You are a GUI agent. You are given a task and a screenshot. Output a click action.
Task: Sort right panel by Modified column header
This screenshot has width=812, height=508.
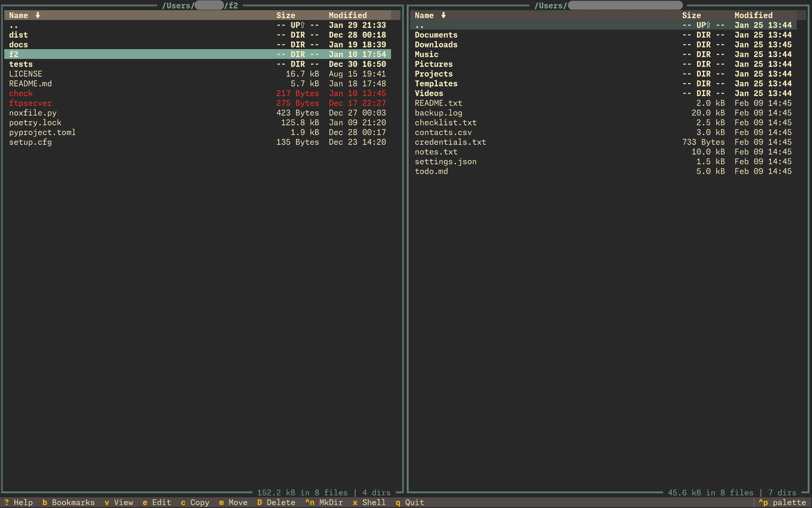[753, 15]
